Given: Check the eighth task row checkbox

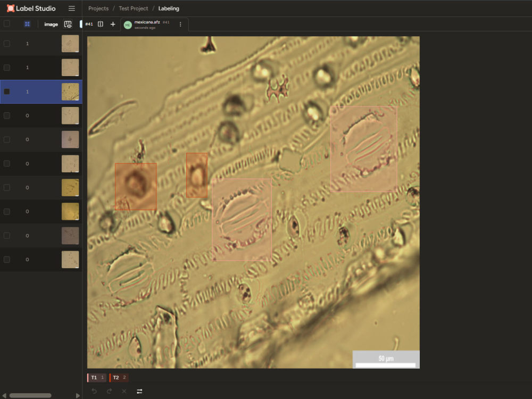Looking at the screenshot, I should pyautogui.click(x=6, y=211).
